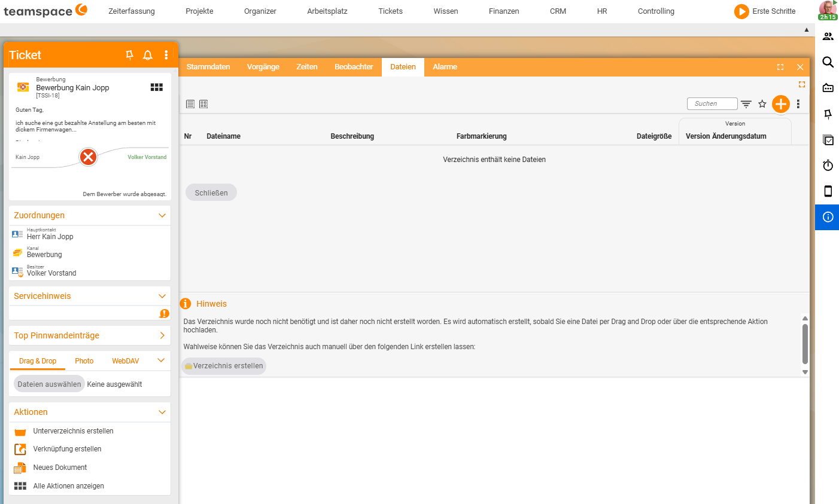Switch to the Beobachter tab

point(354,67)
